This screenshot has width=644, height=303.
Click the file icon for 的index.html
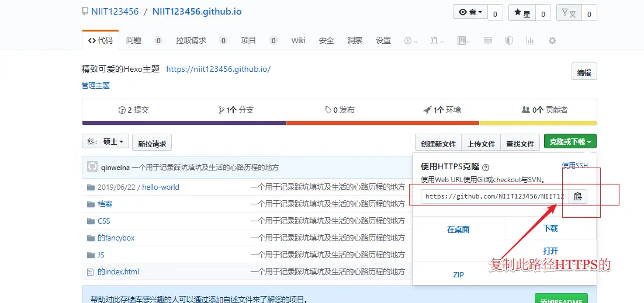coord(91,272)
